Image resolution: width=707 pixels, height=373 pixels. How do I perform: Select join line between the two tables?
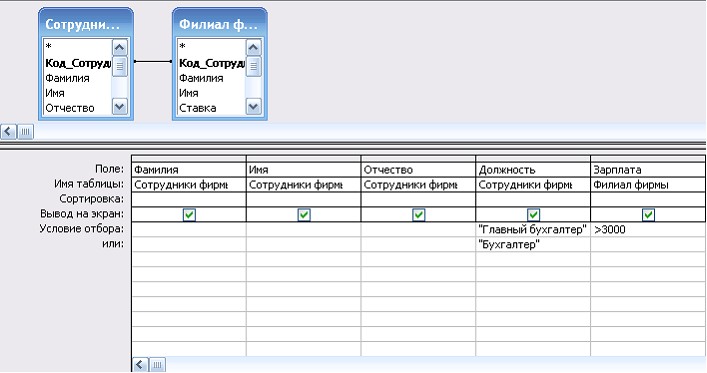click(x=153, y=61)
